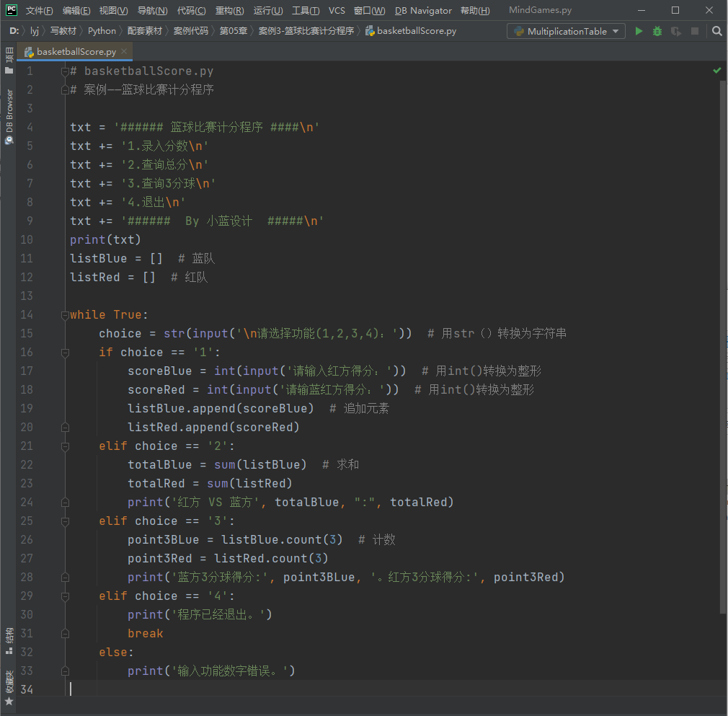Screen dimensions: 728x716
Task: Collapse the if choice == '1' block
Action: click(x=65, y=353)
